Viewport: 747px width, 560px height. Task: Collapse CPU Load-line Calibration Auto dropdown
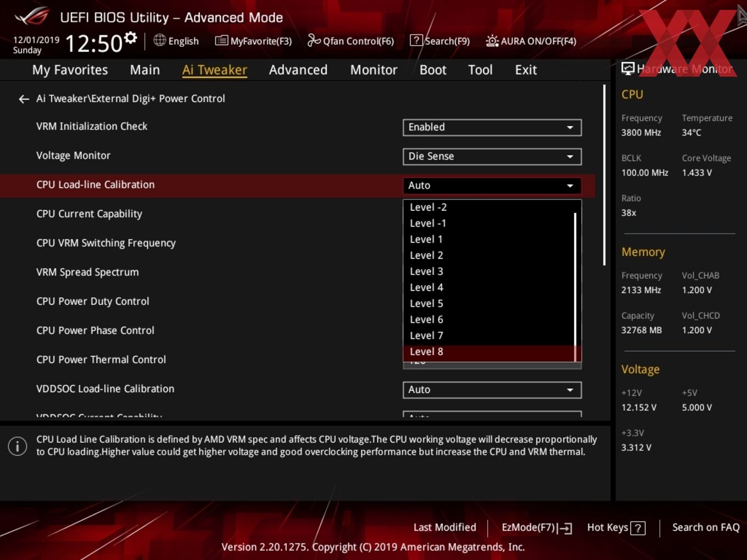(492, 186)
